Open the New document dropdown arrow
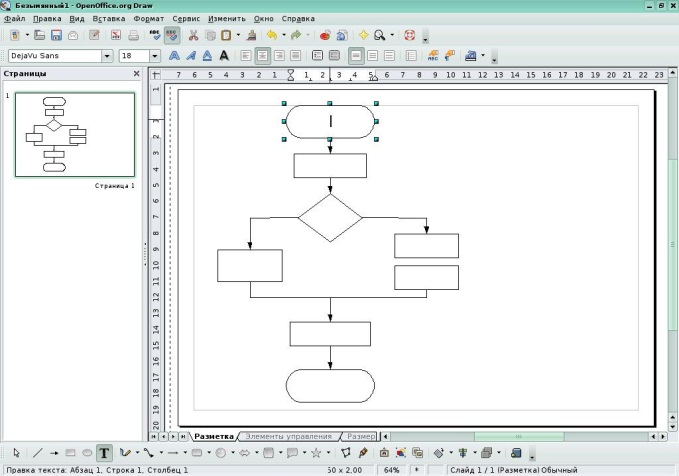This screenshot has width=679, height=476. tap(27, 35)
